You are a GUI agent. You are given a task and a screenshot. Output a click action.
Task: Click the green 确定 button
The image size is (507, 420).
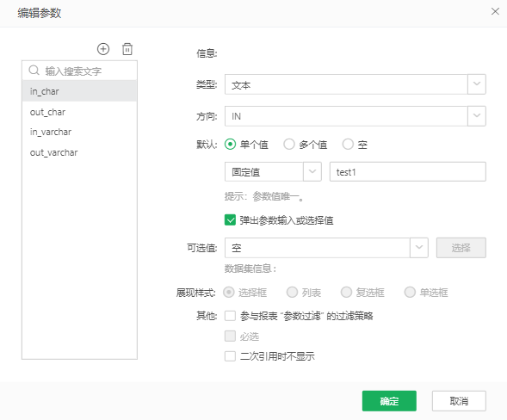pyautogui.click(x=389, y=401)
